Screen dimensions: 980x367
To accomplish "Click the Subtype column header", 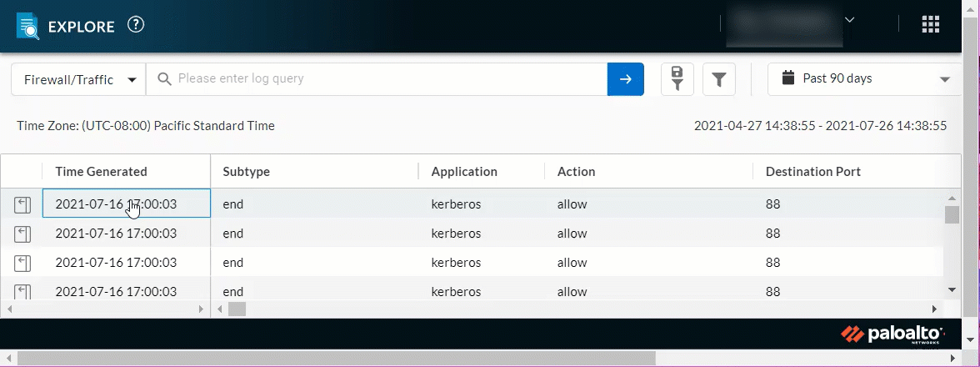I will 247,172.
